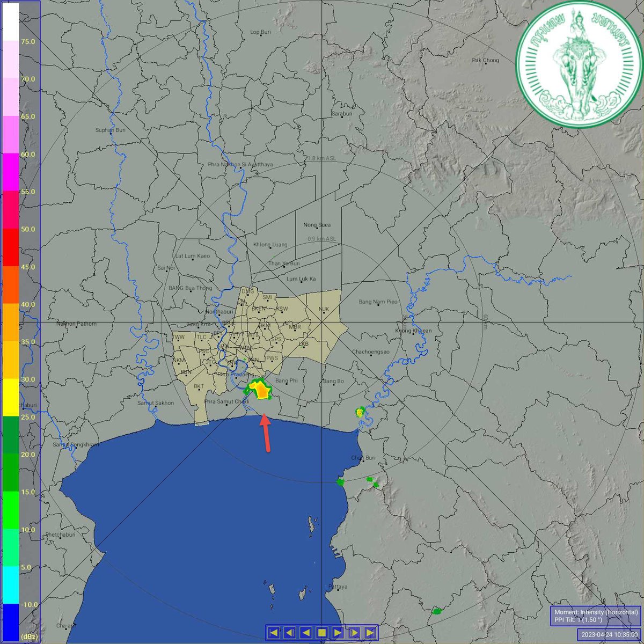Screen dimensions: 644x644
Task: Click the DMG district label
Action: point(248,291)
